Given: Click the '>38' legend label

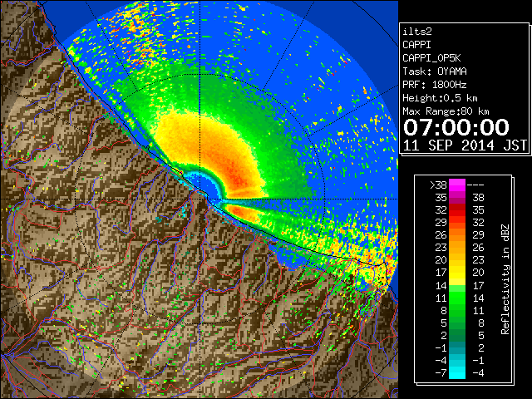Looking at the screenshot, I should 438,185.
